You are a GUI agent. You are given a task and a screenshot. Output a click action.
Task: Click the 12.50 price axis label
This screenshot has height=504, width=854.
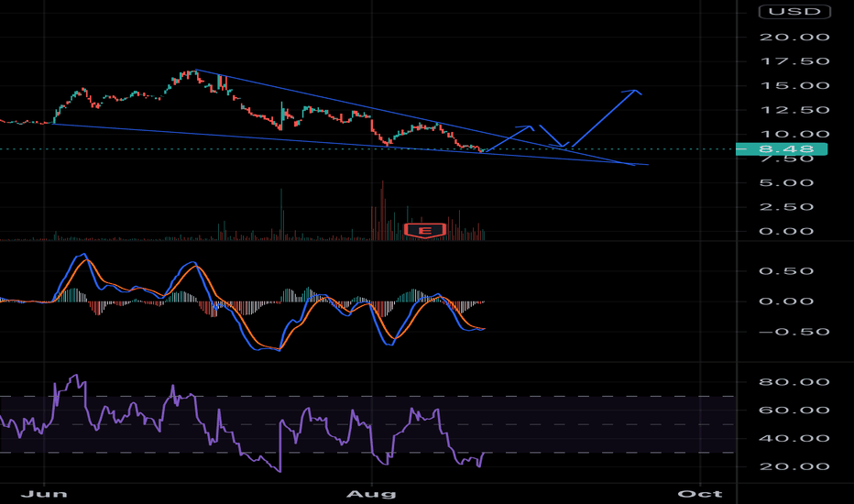click(x=794, y=110)
